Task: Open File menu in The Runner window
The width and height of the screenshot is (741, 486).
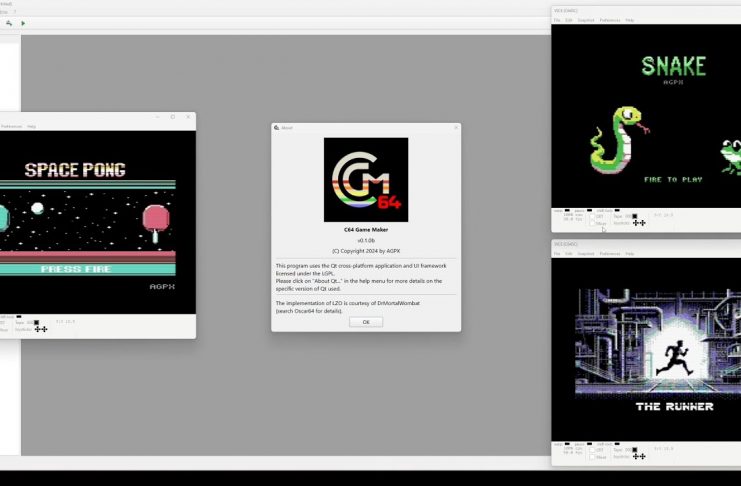Action: pos(557,254)
